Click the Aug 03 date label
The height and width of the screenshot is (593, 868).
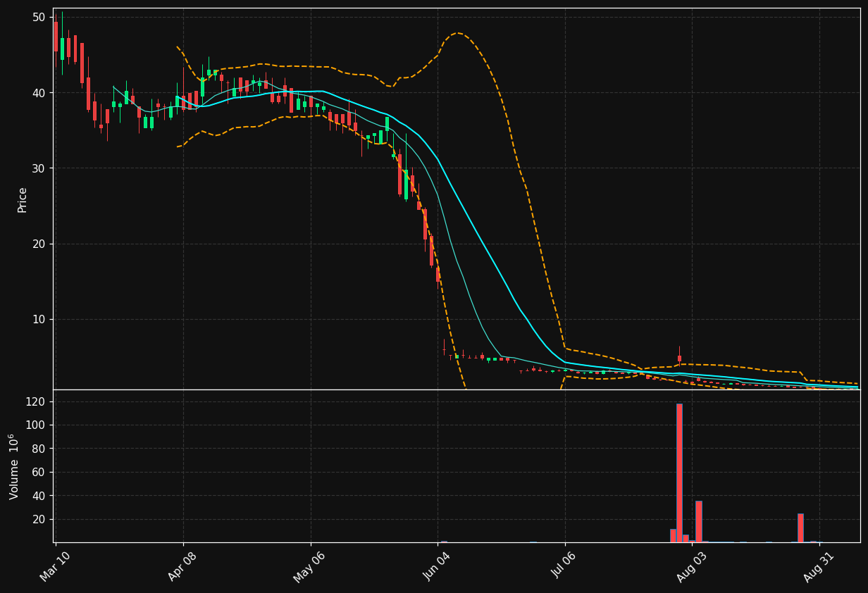691,566
